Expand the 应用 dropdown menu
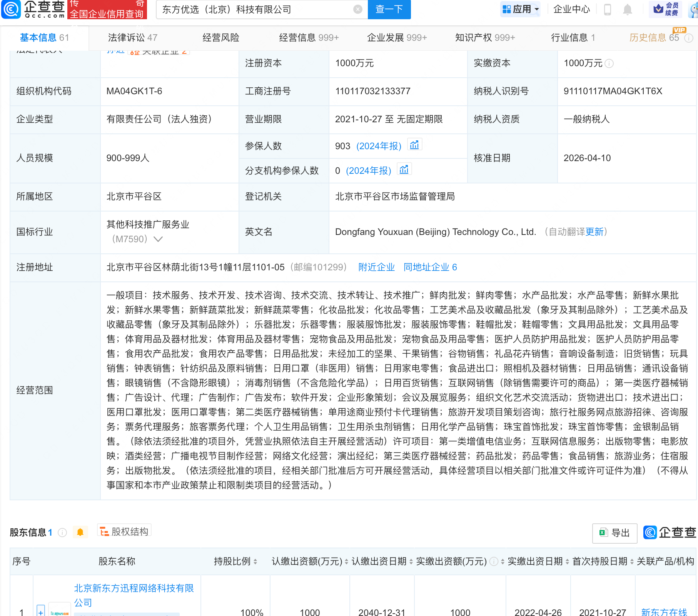 coord(521,9)
